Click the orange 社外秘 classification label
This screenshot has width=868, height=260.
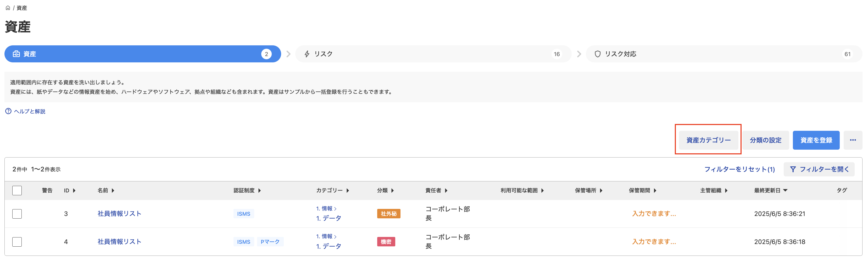tap(388, 214)
